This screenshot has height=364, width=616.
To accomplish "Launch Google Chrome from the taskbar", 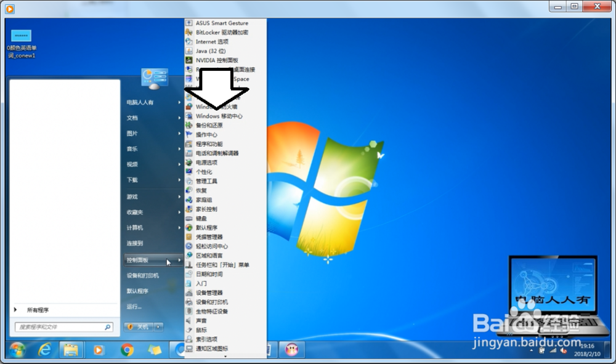I will [128, 349].
